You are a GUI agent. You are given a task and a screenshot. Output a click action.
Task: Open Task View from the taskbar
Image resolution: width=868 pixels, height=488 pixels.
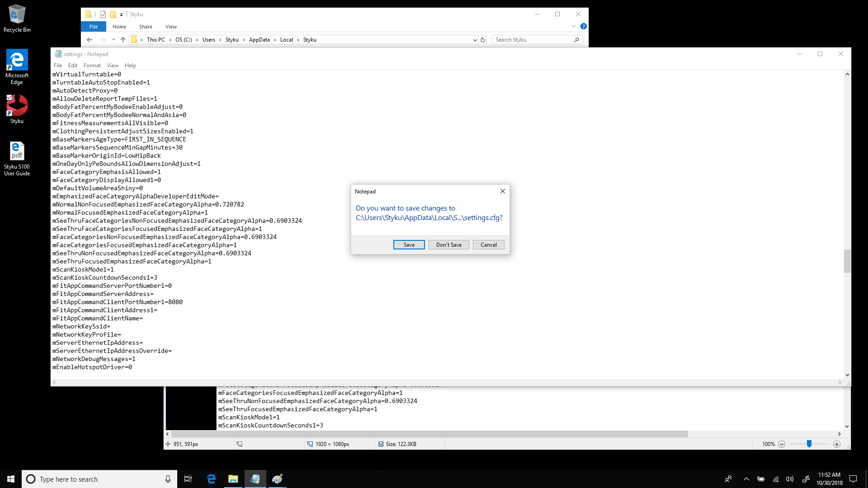188,479
